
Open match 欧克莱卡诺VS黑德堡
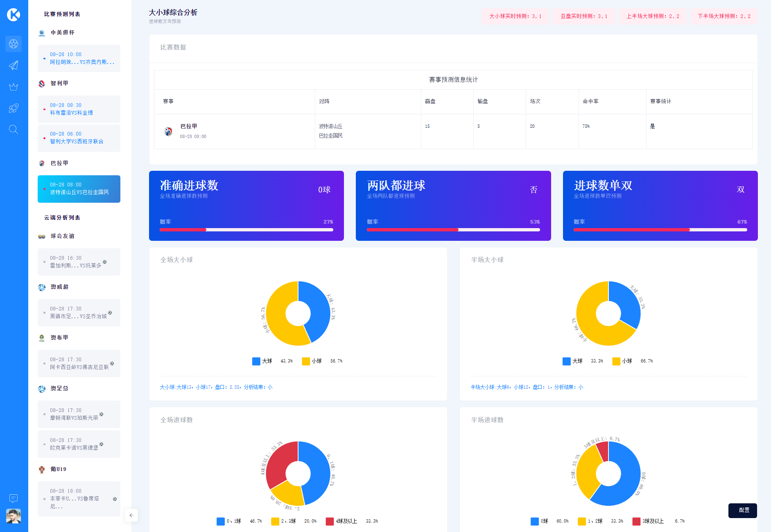pos(79,444)
